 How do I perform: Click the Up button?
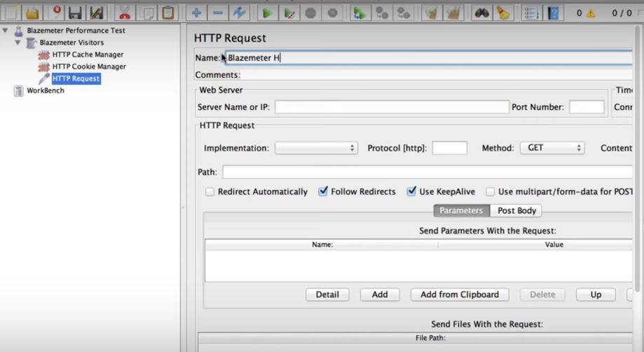tap(596, 295)
